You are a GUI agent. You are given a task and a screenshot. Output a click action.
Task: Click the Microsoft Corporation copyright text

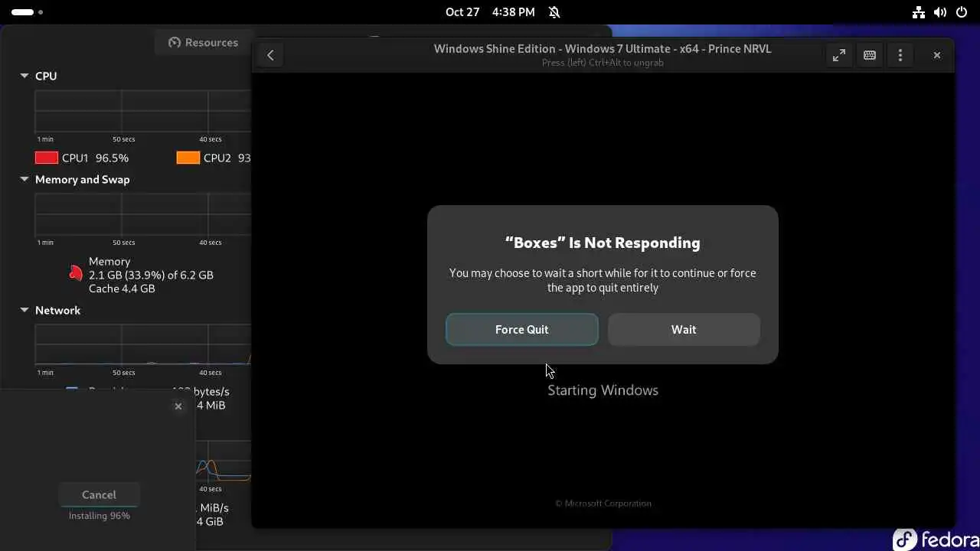pos(603,504)
